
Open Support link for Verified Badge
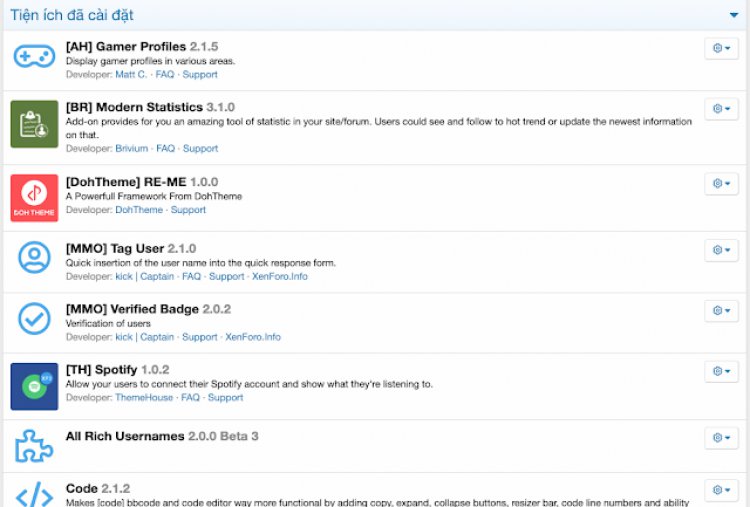click(x=199, y=337)
